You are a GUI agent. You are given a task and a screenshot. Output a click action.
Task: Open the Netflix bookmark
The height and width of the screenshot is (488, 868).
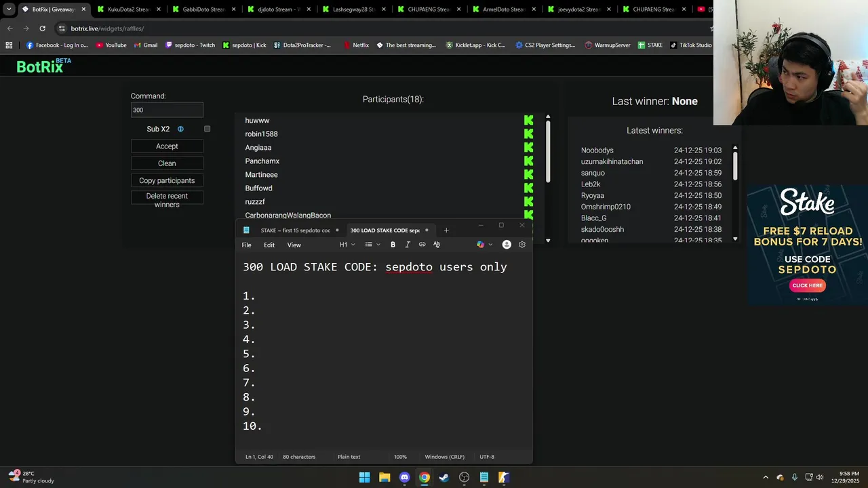(x=356, y=45)
